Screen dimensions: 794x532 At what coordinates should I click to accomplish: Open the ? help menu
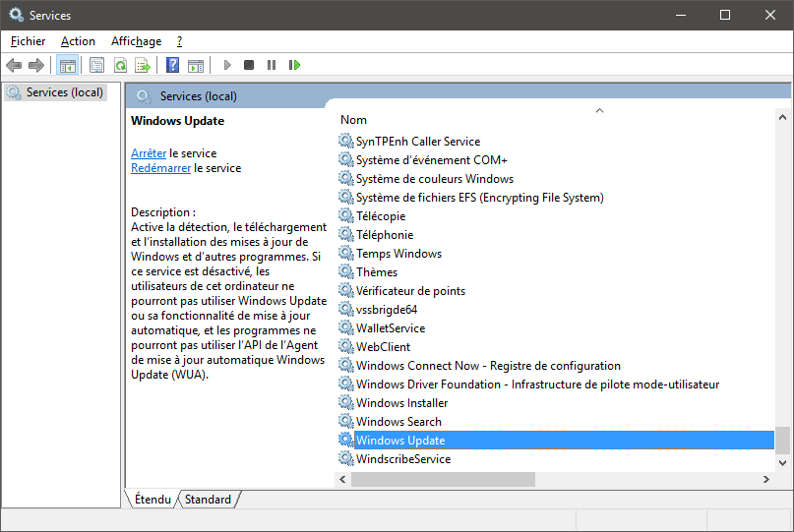[x=179, y=41]
